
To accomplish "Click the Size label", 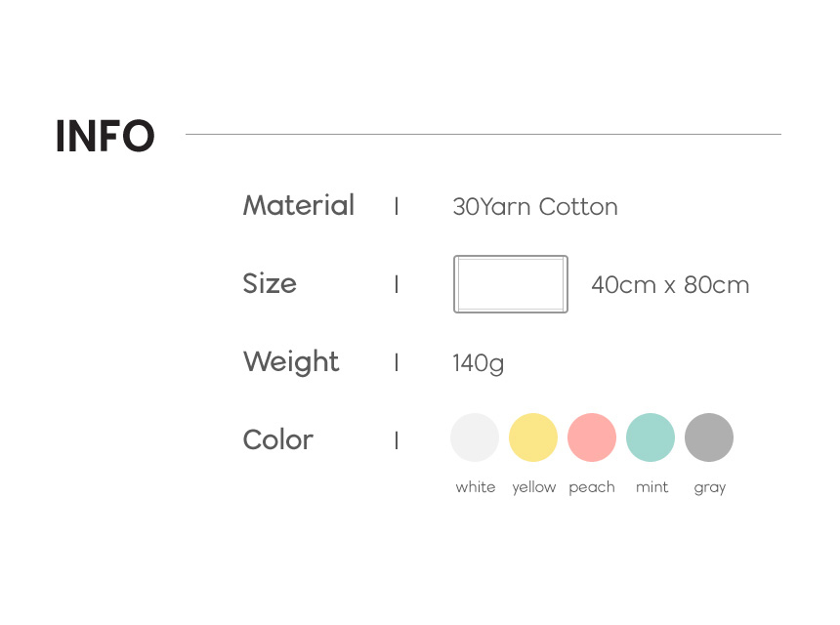I will click(x=270, y=284).
